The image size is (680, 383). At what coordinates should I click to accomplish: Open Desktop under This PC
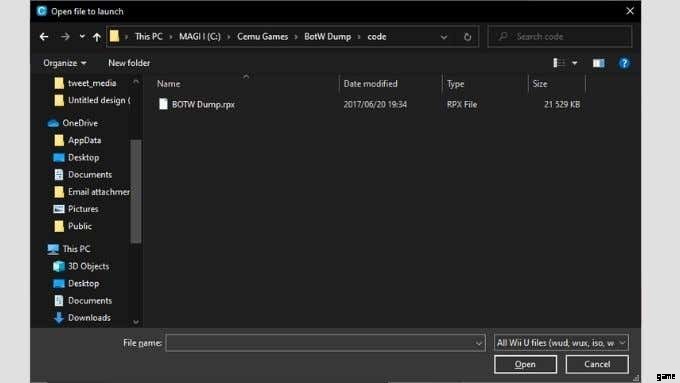[x=76, y=283]
